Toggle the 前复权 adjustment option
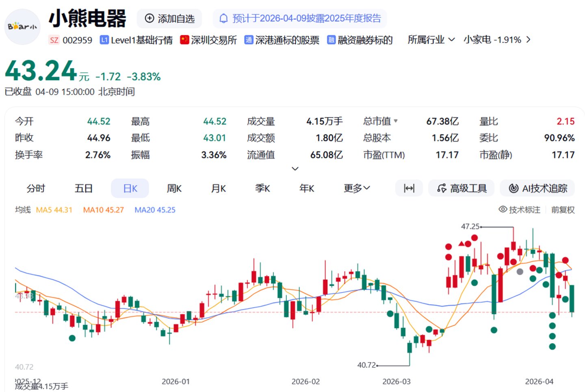585x392 pixels. 563,210
